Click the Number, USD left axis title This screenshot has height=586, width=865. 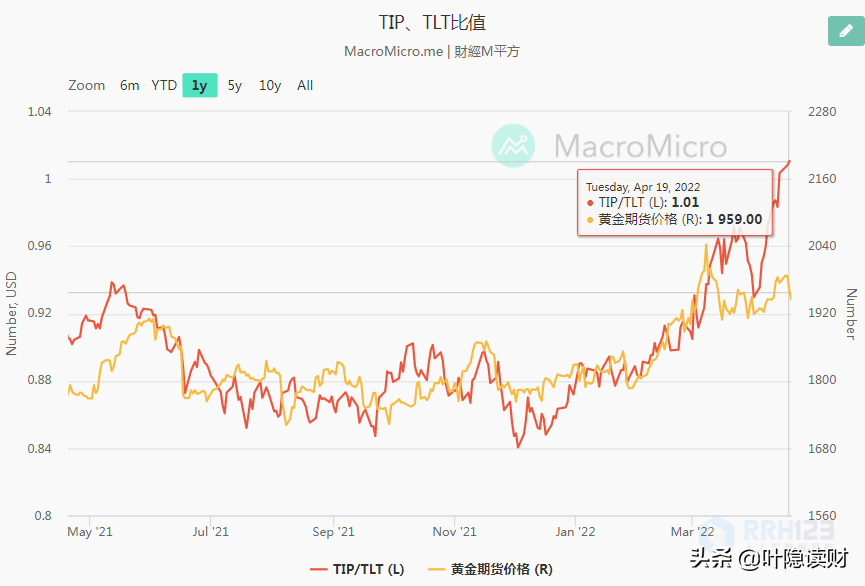click(x=11, y=313)
